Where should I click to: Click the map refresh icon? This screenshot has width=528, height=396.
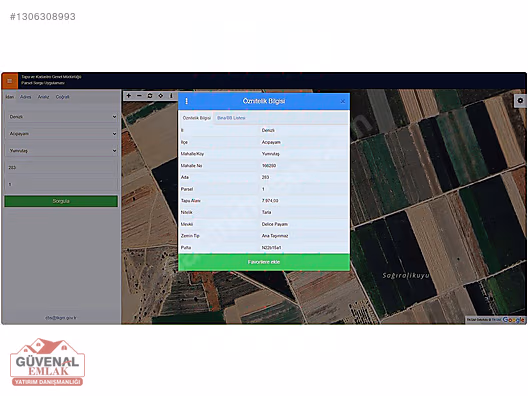pos(150,96)
